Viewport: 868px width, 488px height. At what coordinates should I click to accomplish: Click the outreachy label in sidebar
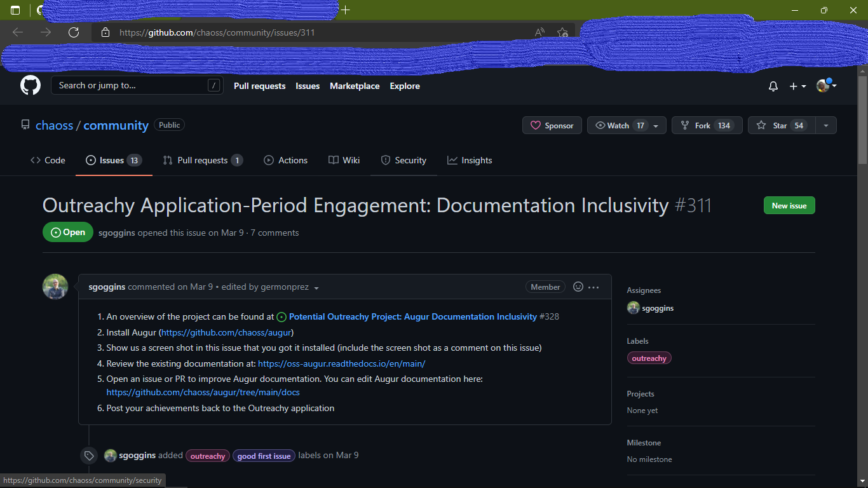coord(649,358)
